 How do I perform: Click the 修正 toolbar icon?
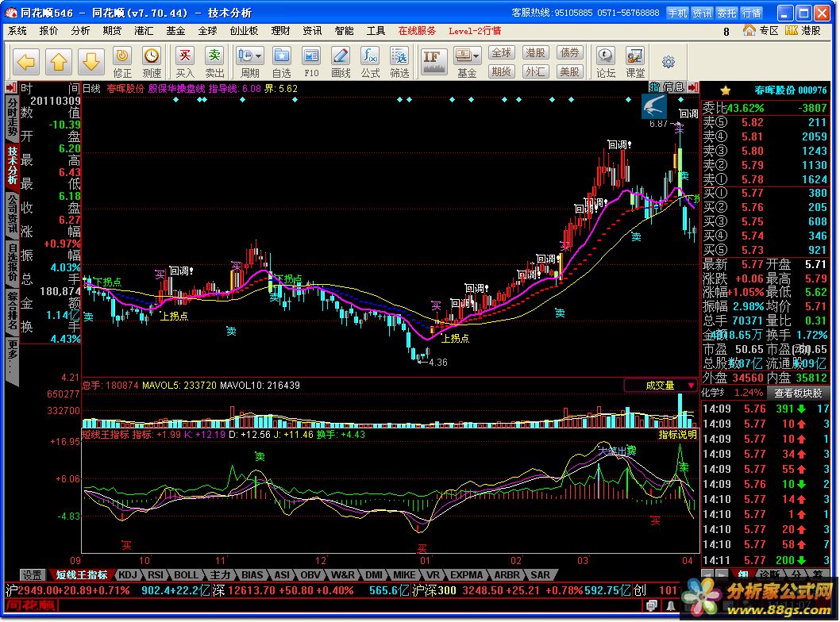(x=122, y=62)
